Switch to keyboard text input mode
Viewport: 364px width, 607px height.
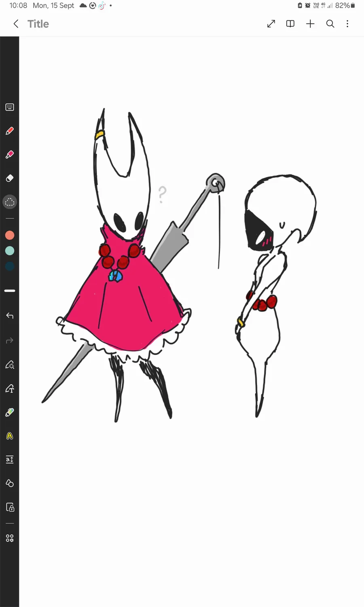tap(10, 107)
